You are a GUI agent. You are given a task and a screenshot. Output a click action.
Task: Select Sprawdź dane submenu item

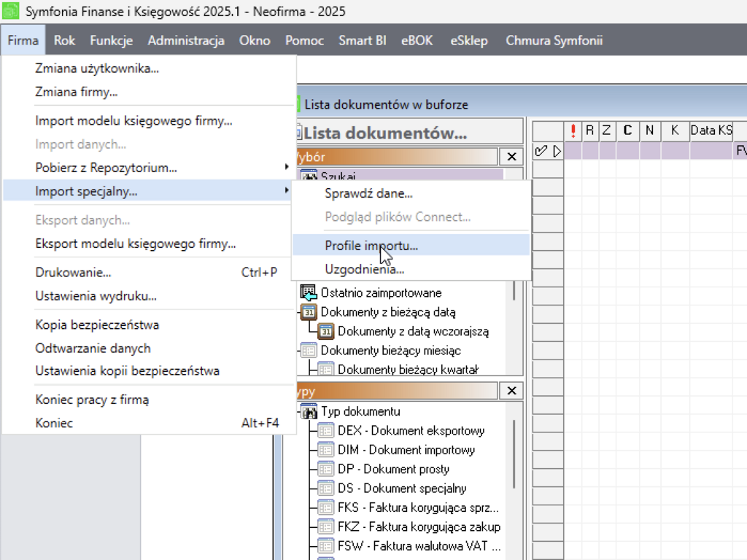(x=411, y=193)
